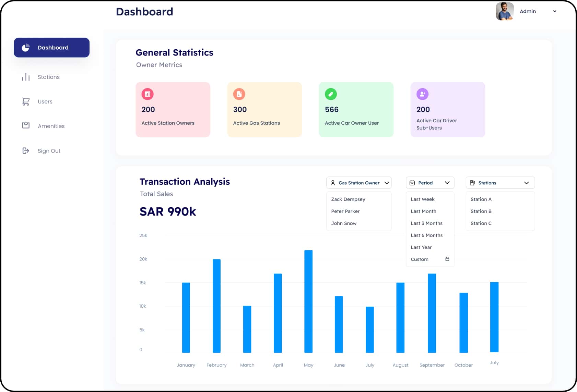Click calendar icon next to Custom option

[447, 259]
